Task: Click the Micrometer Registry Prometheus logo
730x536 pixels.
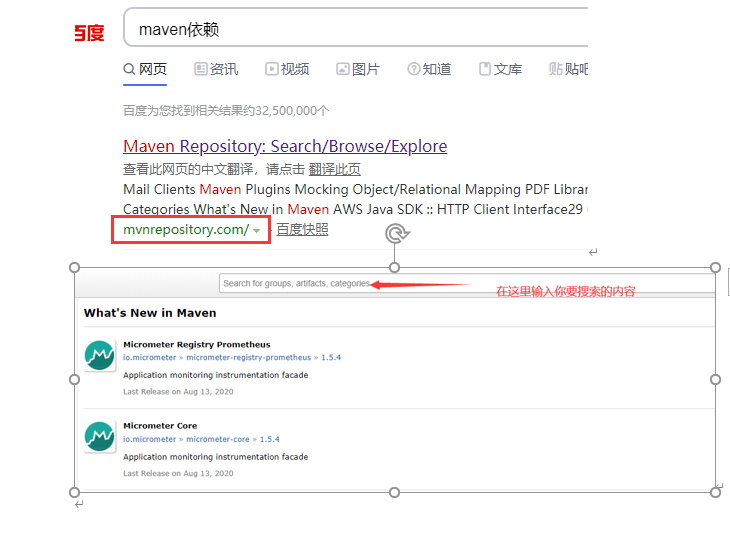Action: click(99, 355)
